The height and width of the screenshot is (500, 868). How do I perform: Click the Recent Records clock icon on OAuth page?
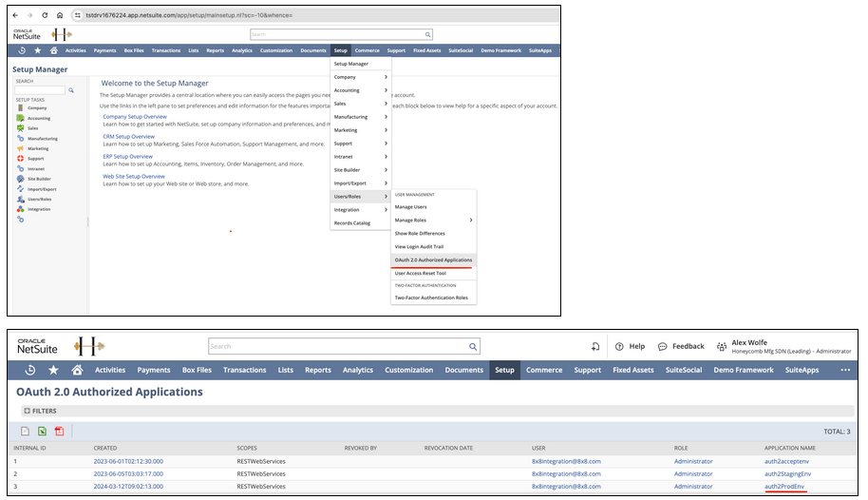[x=30, y=370]
